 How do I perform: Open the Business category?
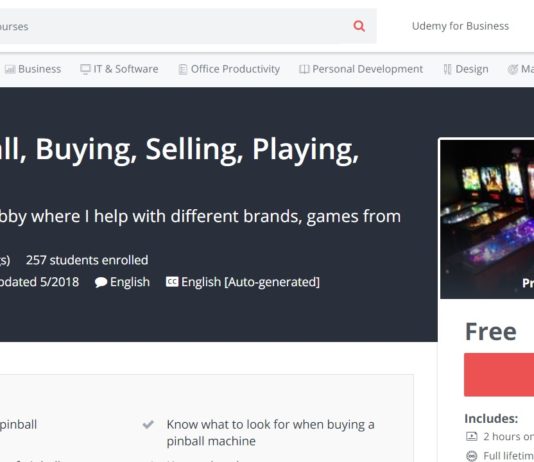(33, 69)
